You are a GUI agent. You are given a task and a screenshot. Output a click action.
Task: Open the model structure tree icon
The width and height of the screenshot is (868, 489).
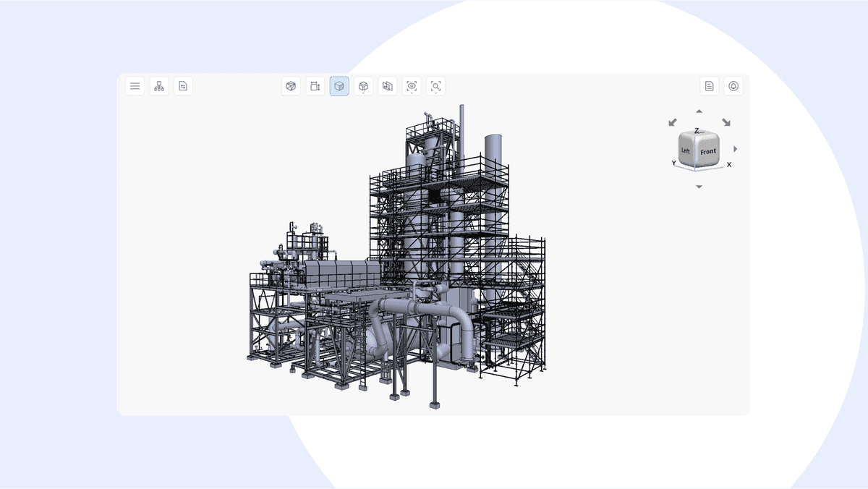[159, 86]
